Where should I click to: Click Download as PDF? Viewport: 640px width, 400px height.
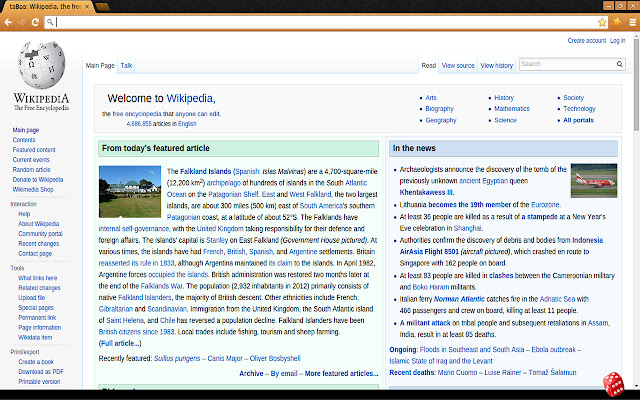(x=41, y=372)
